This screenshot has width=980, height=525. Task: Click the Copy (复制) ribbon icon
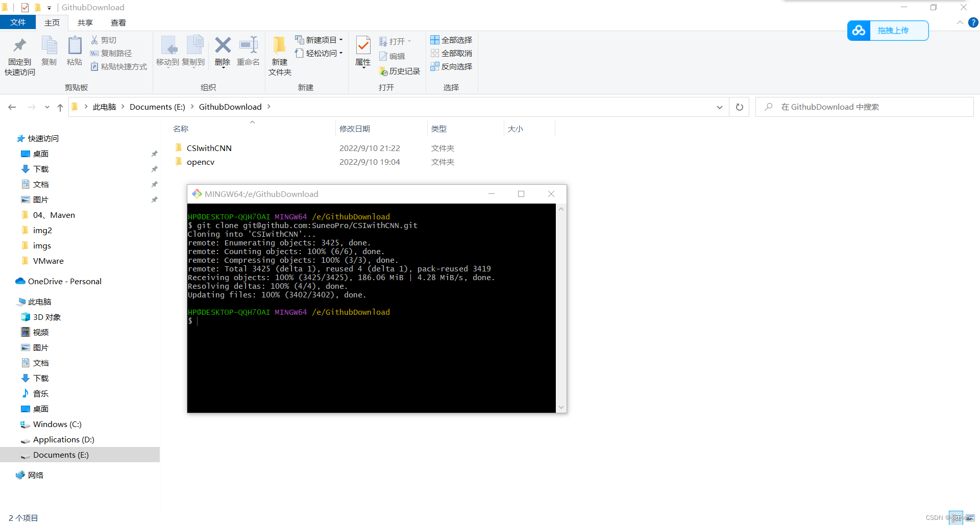49,45
